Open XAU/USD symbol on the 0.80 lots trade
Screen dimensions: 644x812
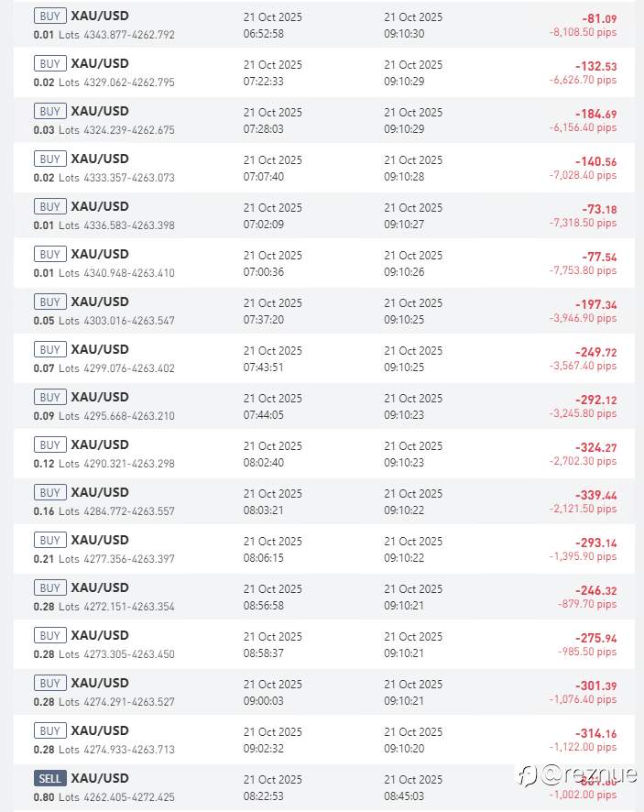coord(100,779)
